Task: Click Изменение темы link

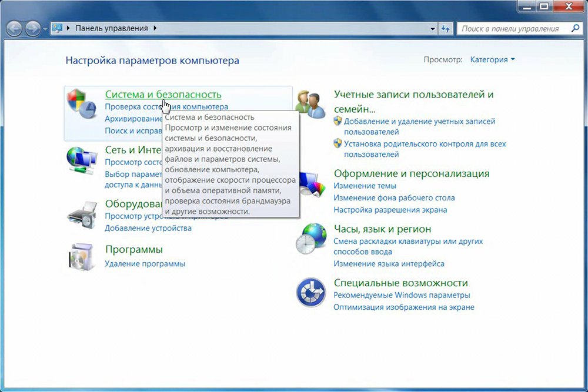Action: point(365,186)
